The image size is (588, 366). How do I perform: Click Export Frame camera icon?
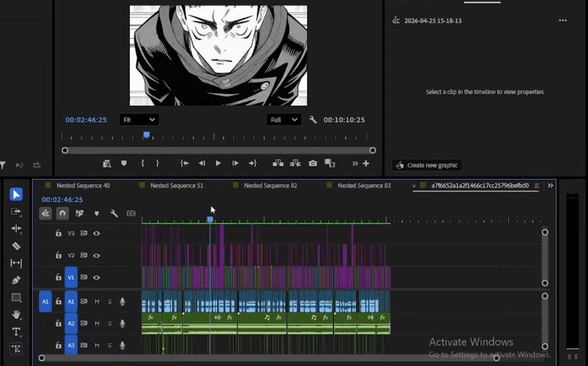313,163
